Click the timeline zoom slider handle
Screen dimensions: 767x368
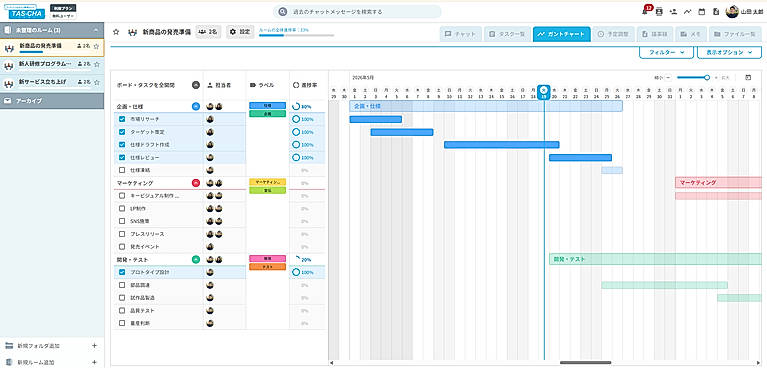tap(707, 77)
